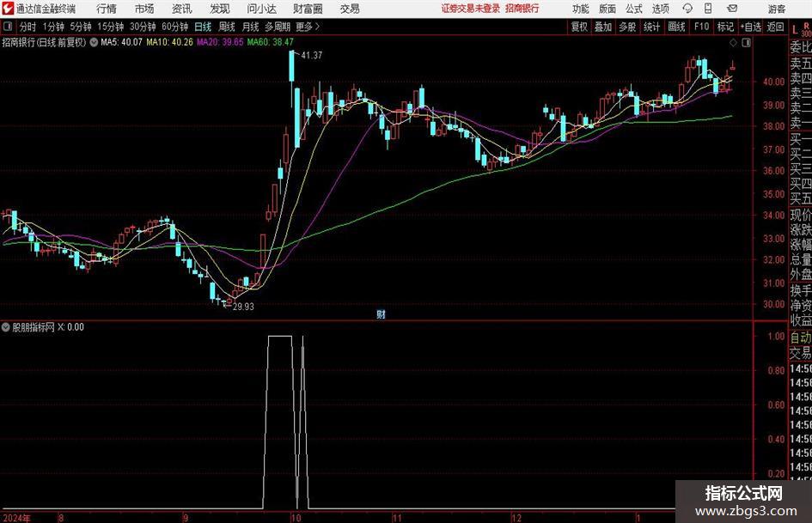Click the customer service headset icon
The width and height of the screenshot is (812, 523).
[x=687, y=9]
